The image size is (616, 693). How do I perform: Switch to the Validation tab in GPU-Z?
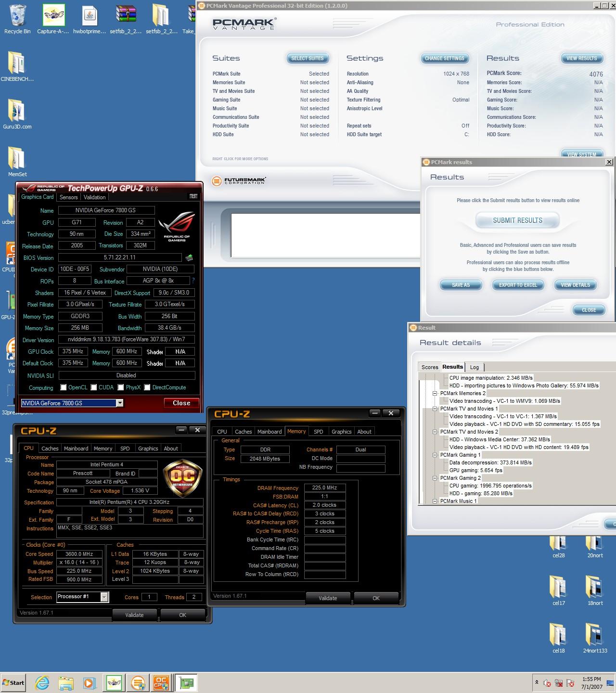click(x=94, y=197)
